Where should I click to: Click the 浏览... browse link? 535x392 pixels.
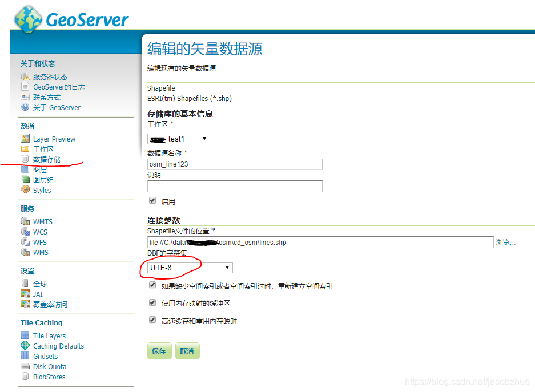tap(506, 243)
